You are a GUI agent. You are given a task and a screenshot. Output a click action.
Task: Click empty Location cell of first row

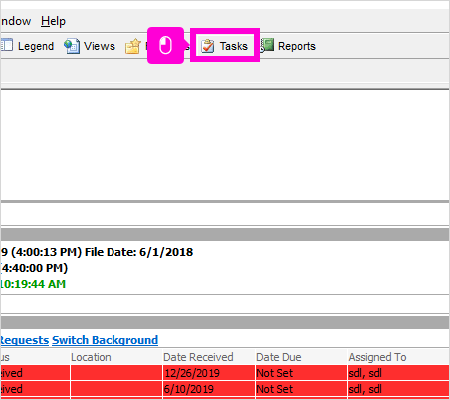point(116,373)
